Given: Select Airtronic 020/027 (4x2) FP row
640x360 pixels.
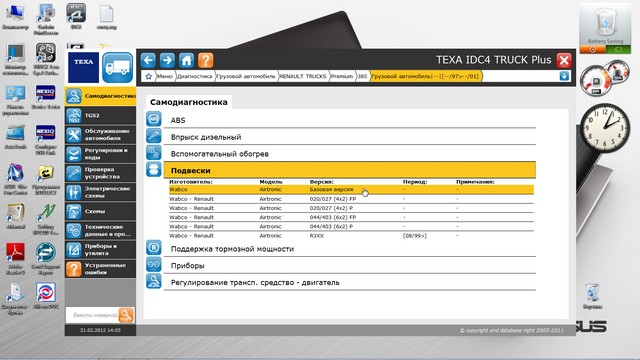Looking at the screenshot, I should (351, 199).
